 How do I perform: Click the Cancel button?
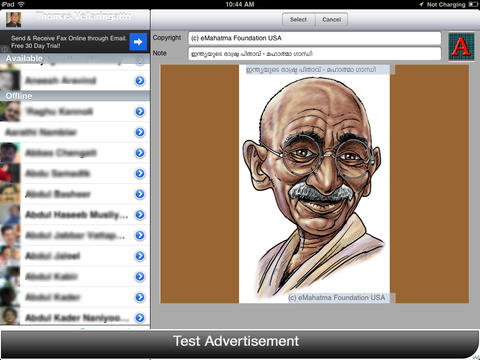331,20
